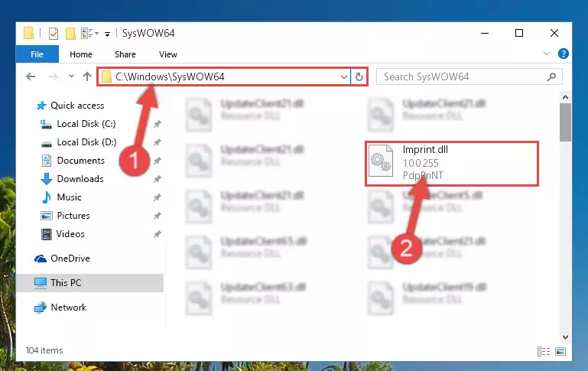Open the File ribbon tab
Image resolution: width=588 pixels, height=371 pixels.
[37, 54]
